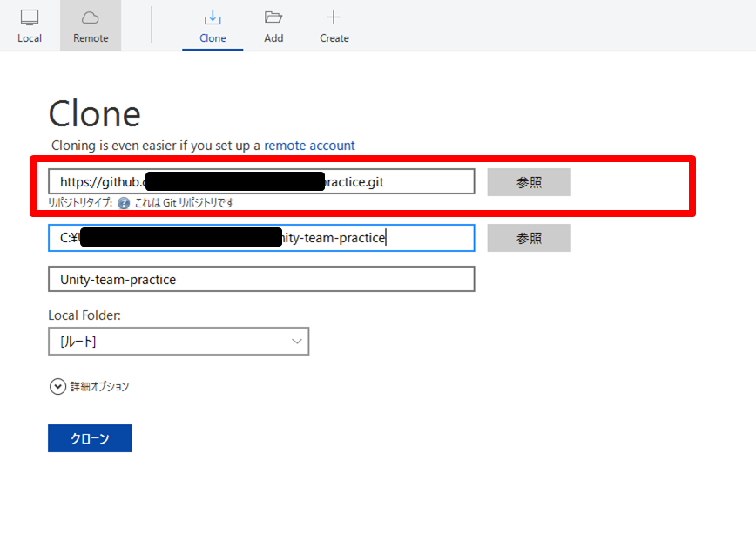Screen dimensions: 756x556
Task: Open the Create tab
Action: tap(334, 25)
